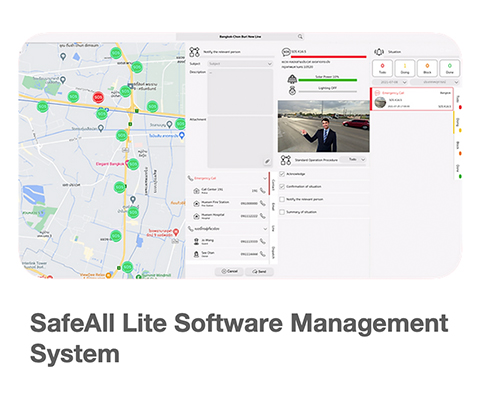This screenshot has height=402, width=483.
Task: Select the Block vertical tab with orange dot
Action: coord(458,148)
